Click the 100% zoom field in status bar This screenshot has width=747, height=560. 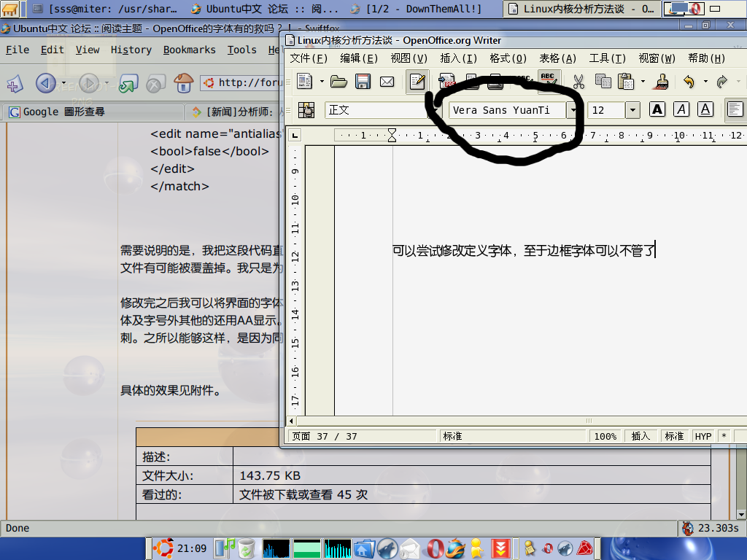click(x=605, y=436)
